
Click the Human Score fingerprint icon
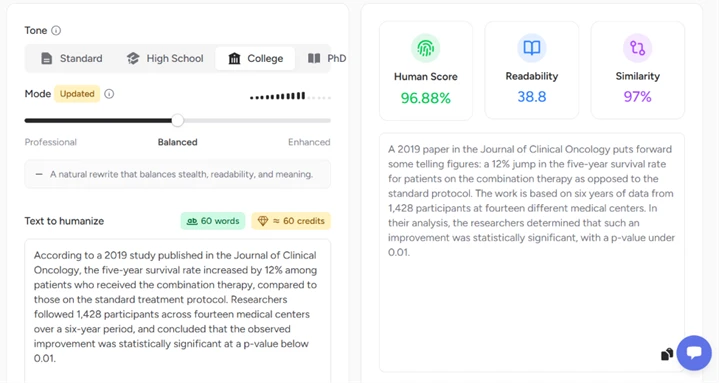point(426,48)
